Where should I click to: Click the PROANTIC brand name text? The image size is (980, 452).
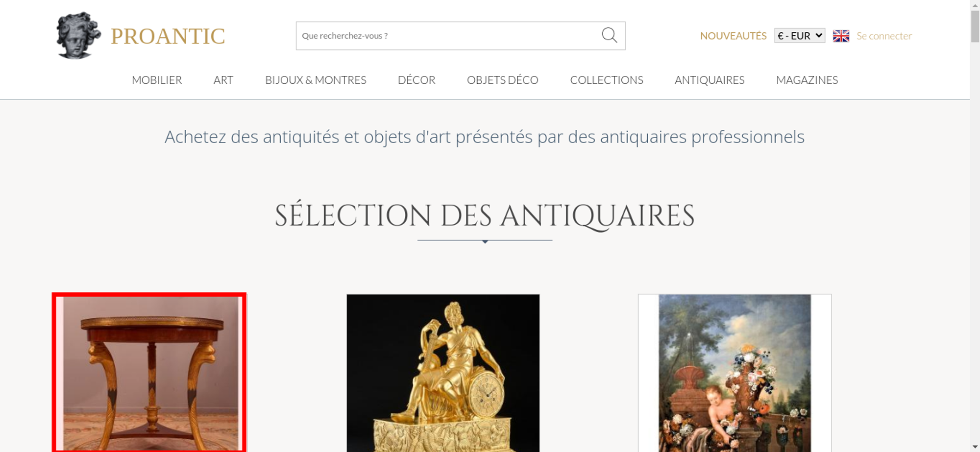click(x=168, y=36)
